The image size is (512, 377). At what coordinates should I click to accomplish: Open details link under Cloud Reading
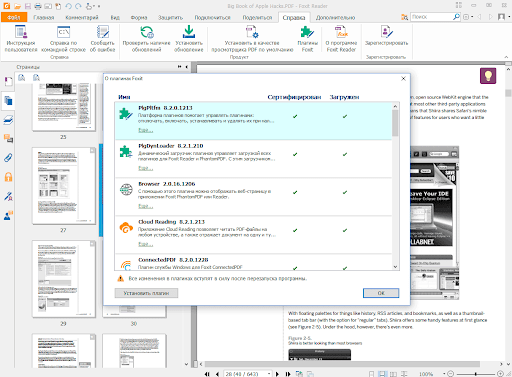tap(146, 244)
